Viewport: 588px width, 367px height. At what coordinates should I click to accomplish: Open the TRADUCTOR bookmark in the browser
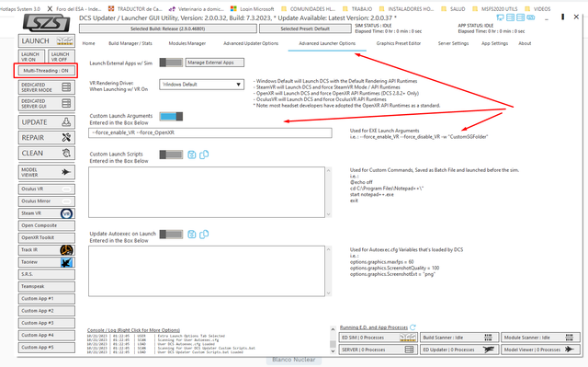pyautogui.click(x=135, y=8)
